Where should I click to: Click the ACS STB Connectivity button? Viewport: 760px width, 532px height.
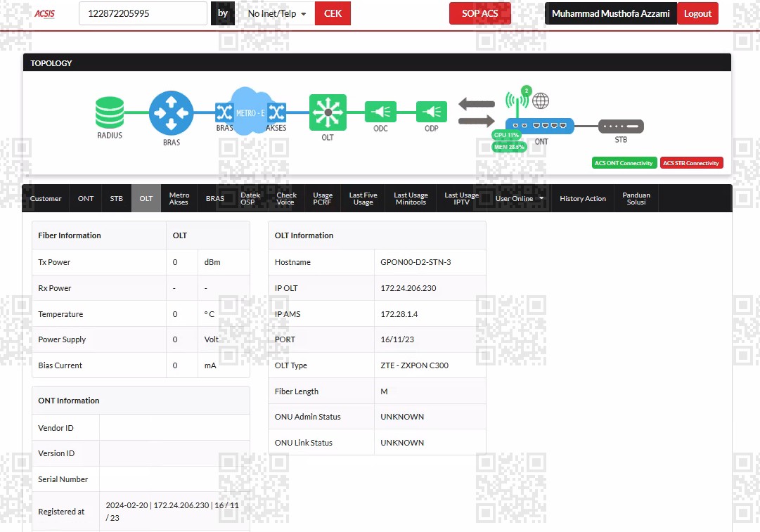pyautogui.click(x=691, y=163)
